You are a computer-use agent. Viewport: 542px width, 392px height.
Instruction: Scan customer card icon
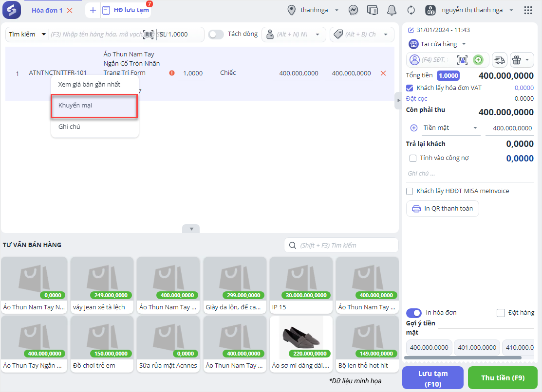click(462, 60)
